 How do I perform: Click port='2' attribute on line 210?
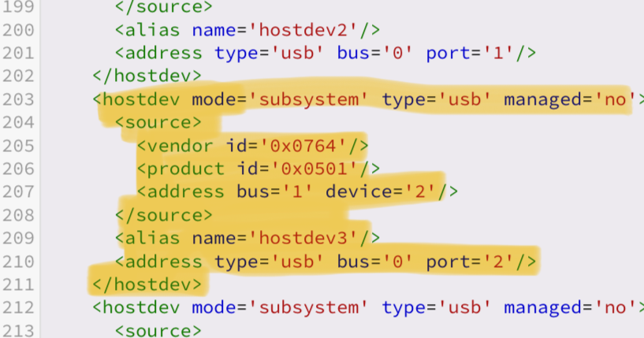(x=470, y=262)
